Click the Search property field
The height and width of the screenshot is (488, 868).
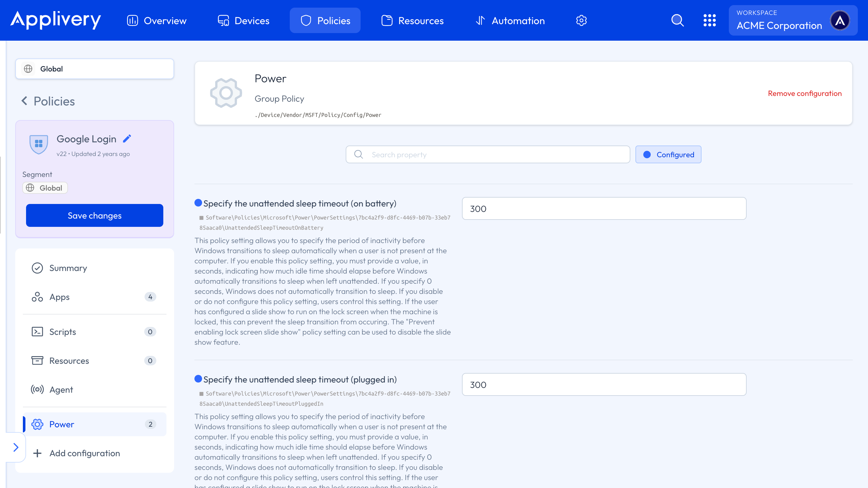click(x=488, y=155)
